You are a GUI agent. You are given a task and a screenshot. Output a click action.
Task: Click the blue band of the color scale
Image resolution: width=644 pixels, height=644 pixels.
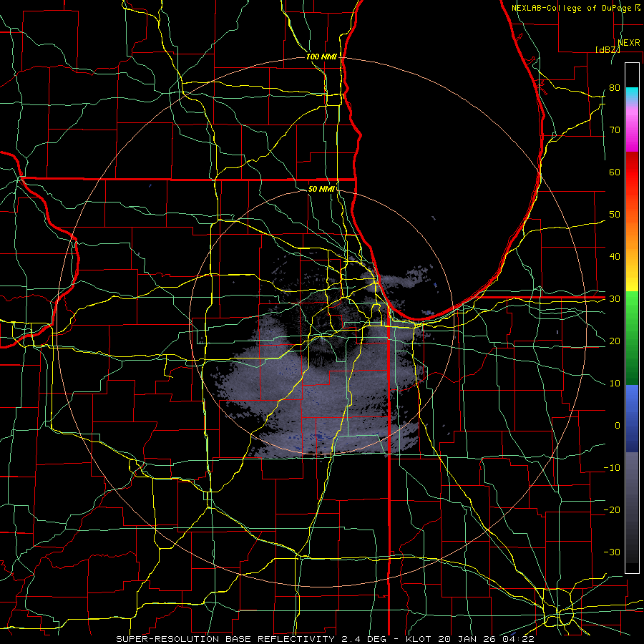[x=632, y=418]
